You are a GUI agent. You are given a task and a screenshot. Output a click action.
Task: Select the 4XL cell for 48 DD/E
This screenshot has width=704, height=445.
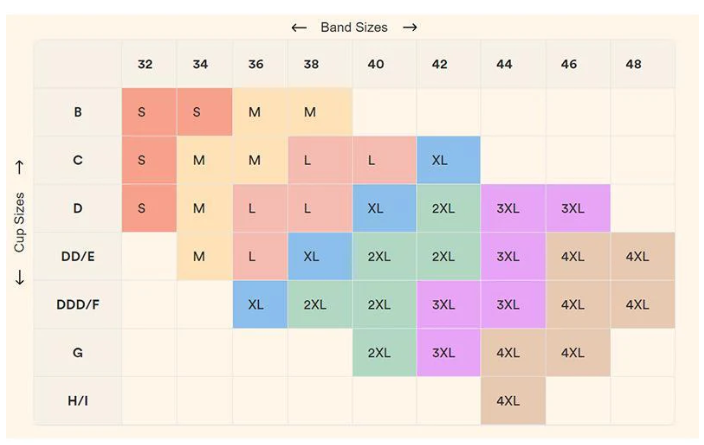pos(637,256)
